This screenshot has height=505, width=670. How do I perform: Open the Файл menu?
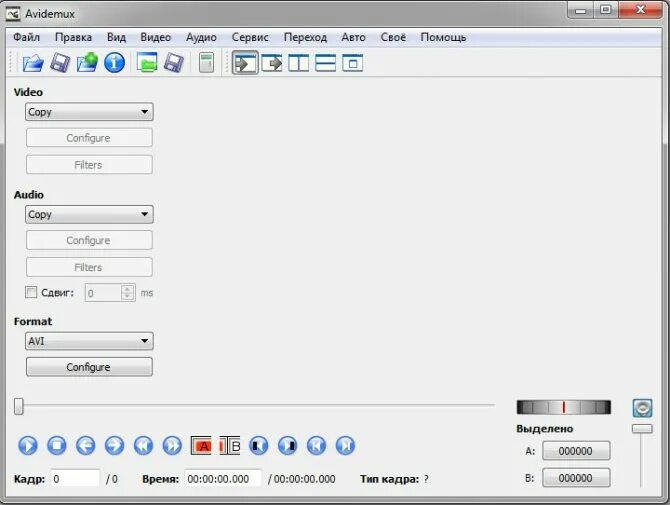pyautogui.click(x=26, y=38)
